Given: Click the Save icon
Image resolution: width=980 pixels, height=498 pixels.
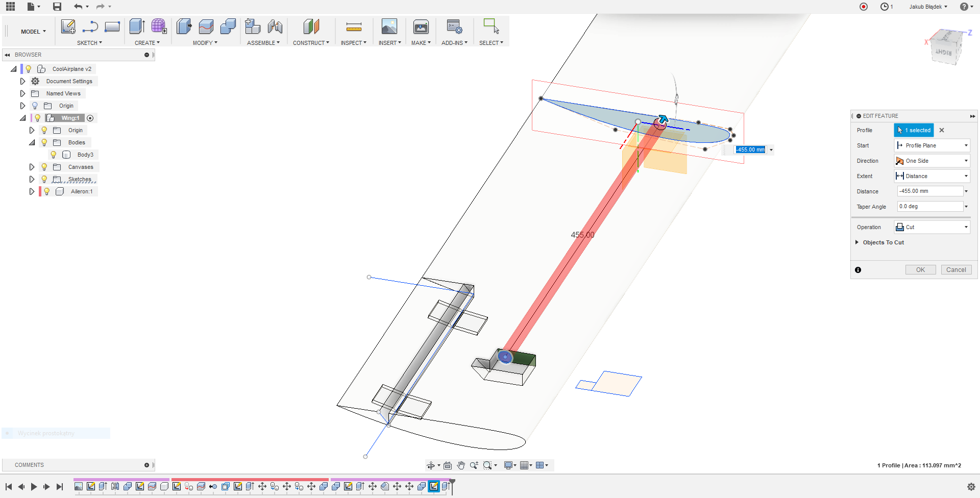Looking at the screenshot, I should pos(57,7).
